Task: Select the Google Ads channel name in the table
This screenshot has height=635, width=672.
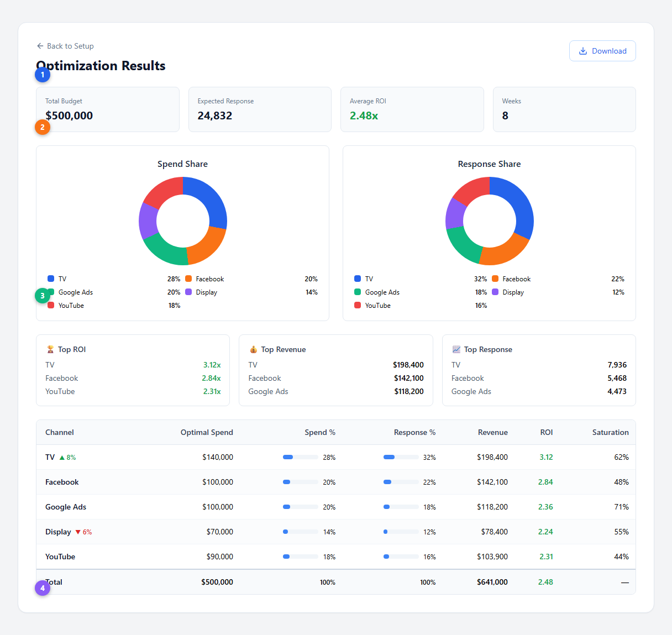Action: click(66, 507)
